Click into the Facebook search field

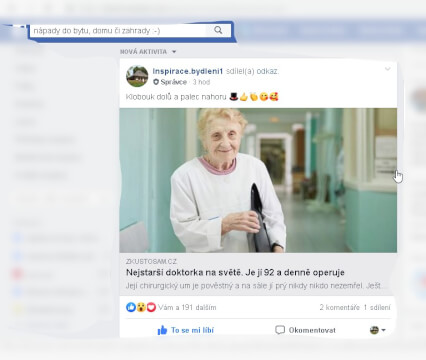click(x=130, y=31)
